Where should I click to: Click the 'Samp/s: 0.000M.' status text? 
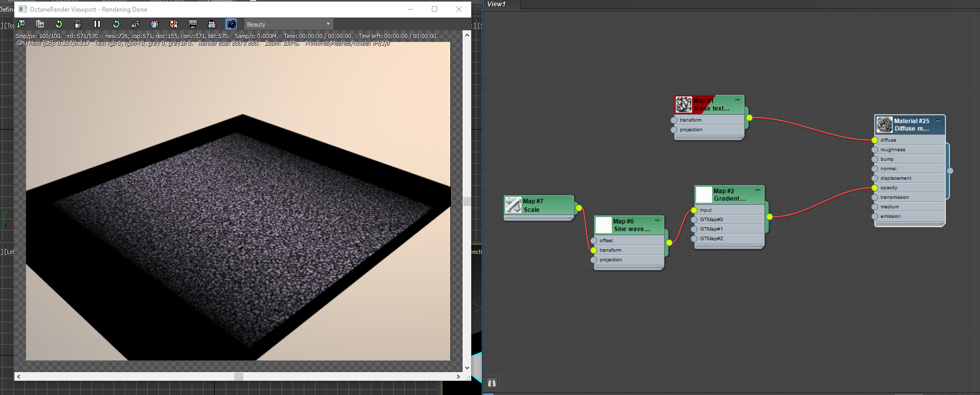pyautogui.click(x=257, y=36)
